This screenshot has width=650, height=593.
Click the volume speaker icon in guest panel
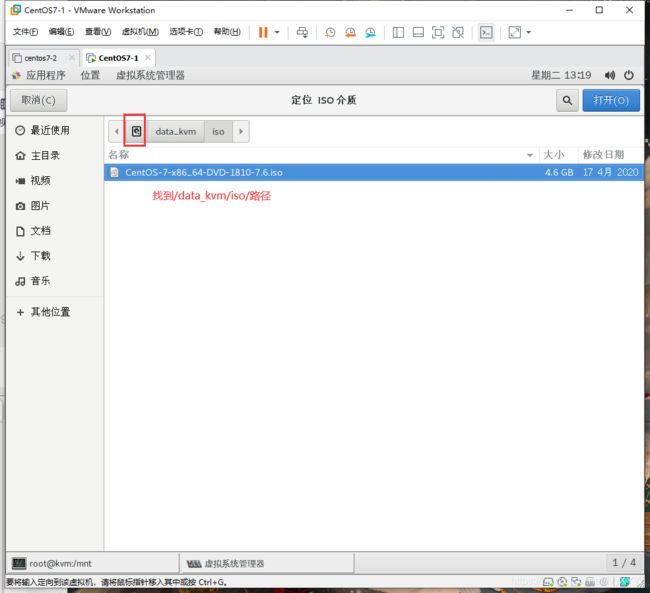coord(609,75)
